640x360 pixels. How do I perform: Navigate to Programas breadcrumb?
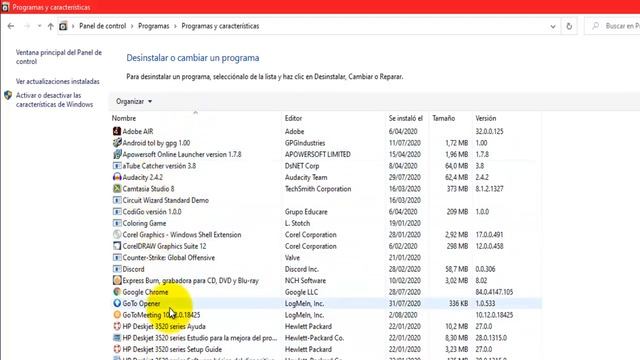click(x=153, y=26)
